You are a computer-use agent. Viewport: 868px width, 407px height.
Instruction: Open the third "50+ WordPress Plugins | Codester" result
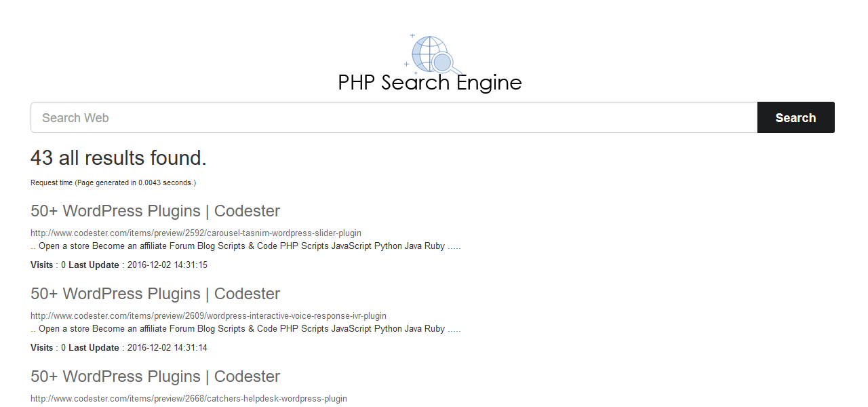pos(154,376)
